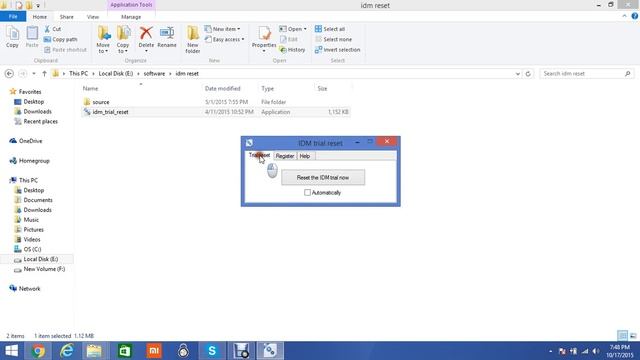Image resolution: width=640 pixels, height=360 pixels.
Task: Select the idm_trial_reset application file
Action: coord(216,112)
